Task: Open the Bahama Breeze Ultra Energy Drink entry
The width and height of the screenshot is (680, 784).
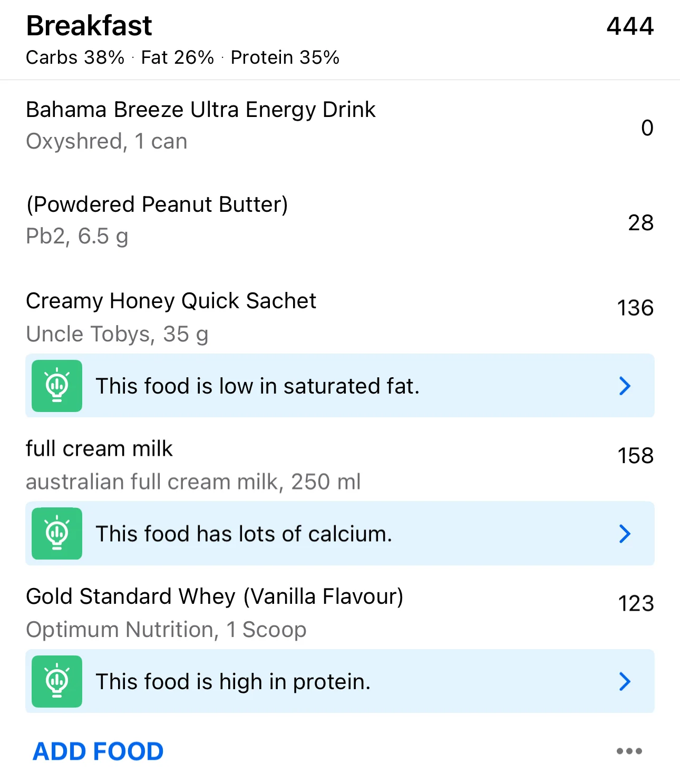Action: 200,125
